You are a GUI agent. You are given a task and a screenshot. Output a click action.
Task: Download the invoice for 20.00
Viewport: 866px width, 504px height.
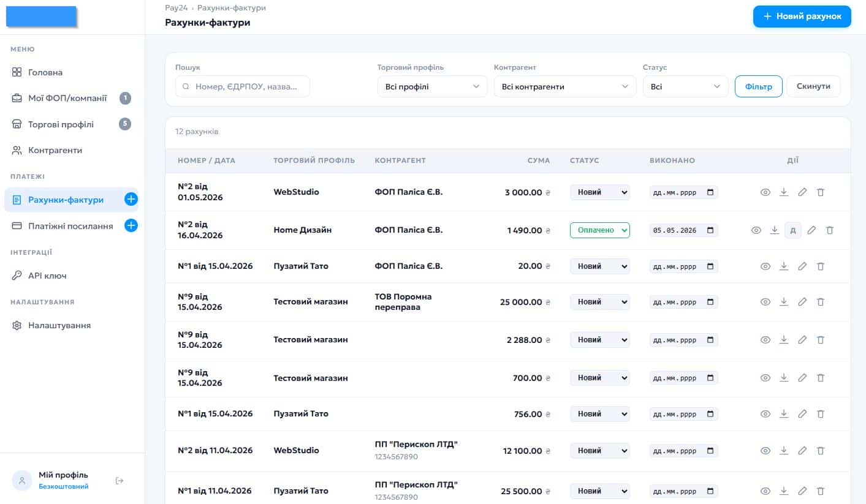(784, 266)
